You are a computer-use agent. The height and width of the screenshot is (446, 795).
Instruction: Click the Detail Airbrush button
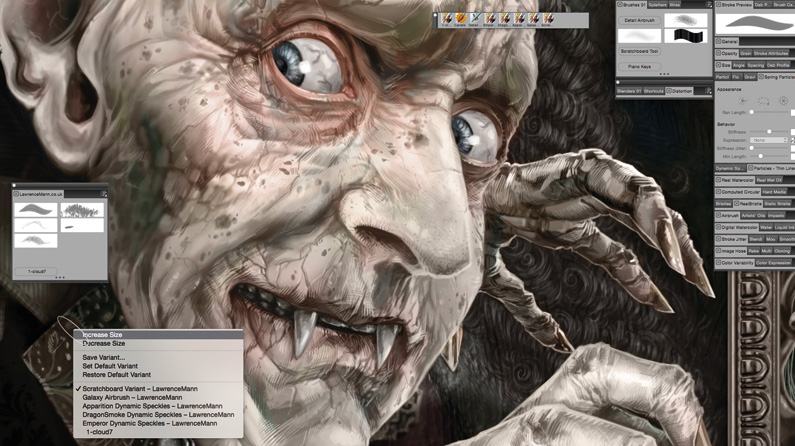pos(639,20)
